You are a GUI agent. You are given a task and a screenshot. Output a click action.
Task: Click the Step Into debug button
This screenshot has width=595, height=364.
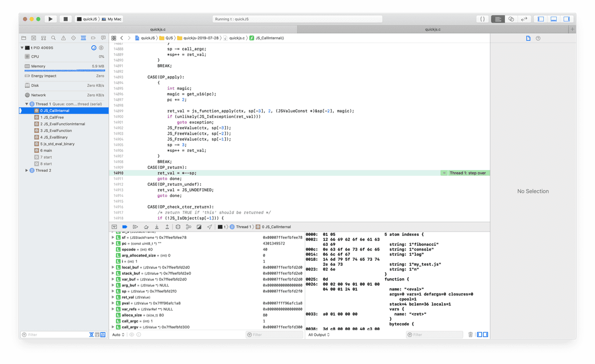[x=157, y=227]
